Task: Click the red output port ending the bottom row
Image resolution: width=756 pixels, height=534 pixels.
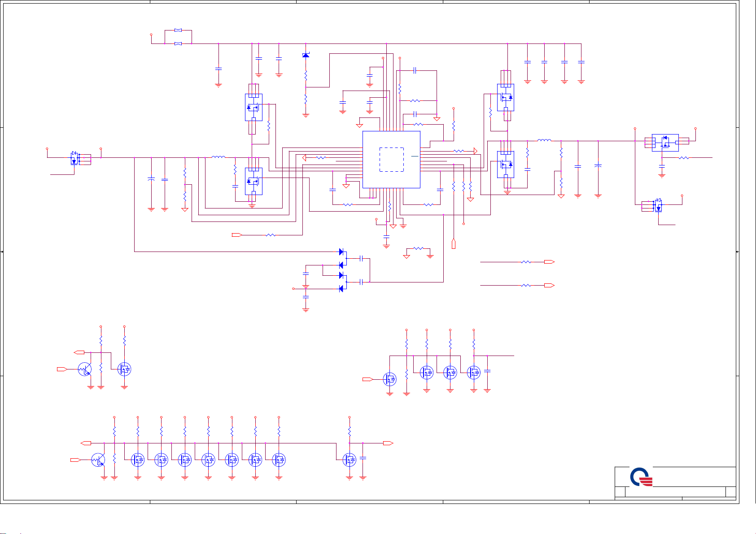Action: click(x=388, y=443)
